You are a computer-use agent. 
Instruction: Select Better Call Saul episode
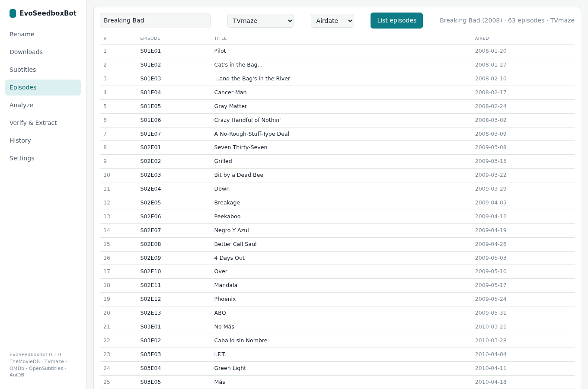[235, 244]
